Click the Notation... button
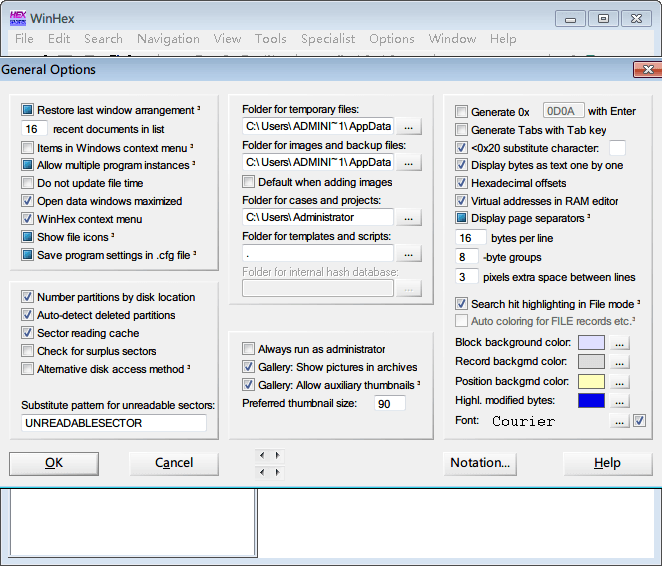Image resolution: width=662 pixels, height=566 pixels. tap(480, 463)
